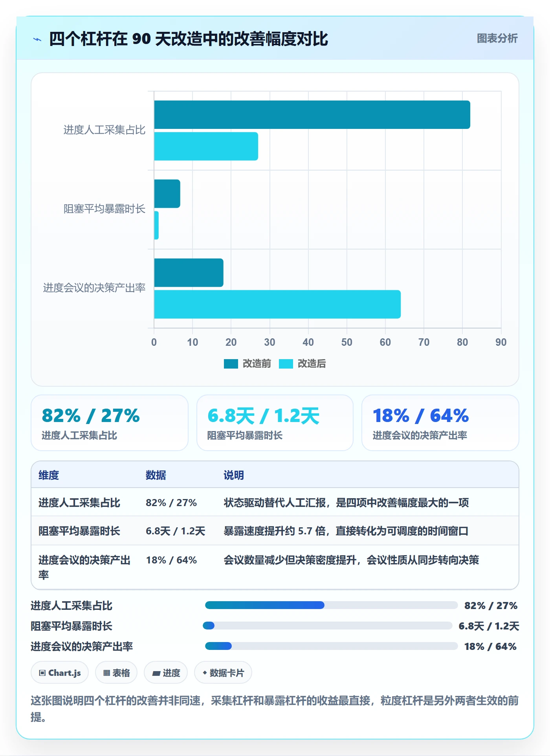Click the 数据 table column header
Viewport: 550px width, 756px height.
[x=156, y=475]
